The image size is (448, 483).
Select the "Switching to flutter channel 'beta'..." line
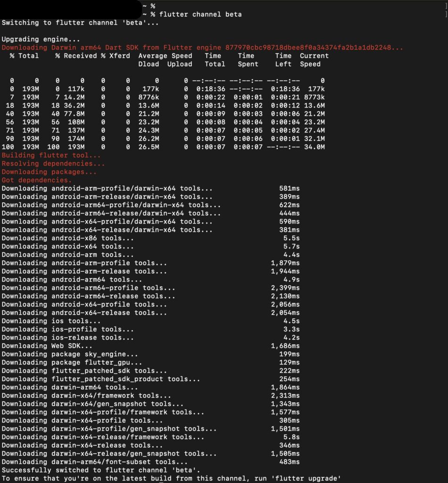[80, 23]
